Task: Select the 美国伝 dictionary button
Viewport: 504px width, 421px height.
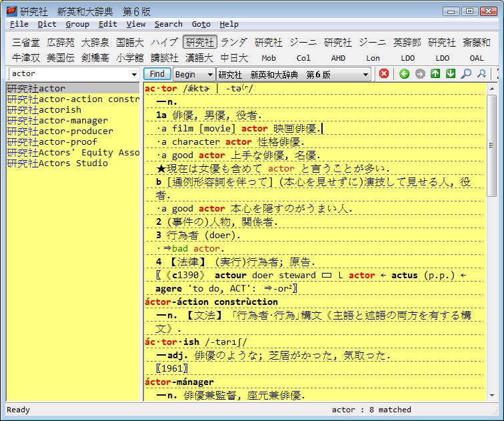Action: click(x=61, y=58)
